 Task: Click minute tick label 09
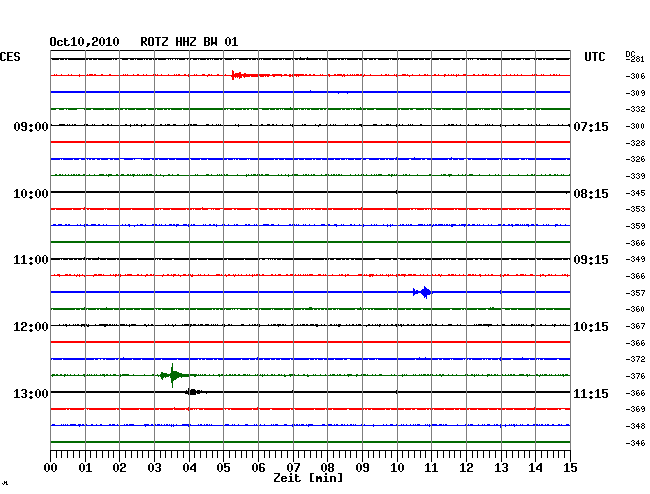click(362, 468)
